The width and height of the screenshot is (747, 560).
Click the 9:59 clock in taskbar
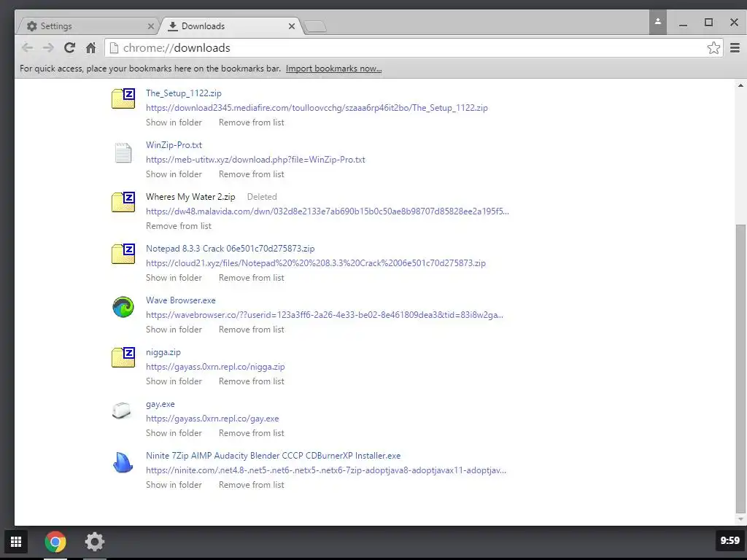coord(729,540)
